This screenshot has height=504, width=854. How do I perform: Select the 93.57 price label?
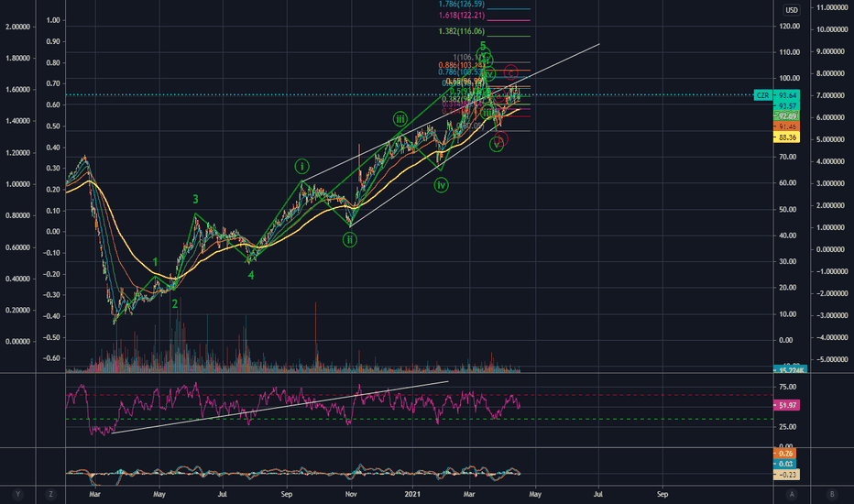[x=787, y=105]
